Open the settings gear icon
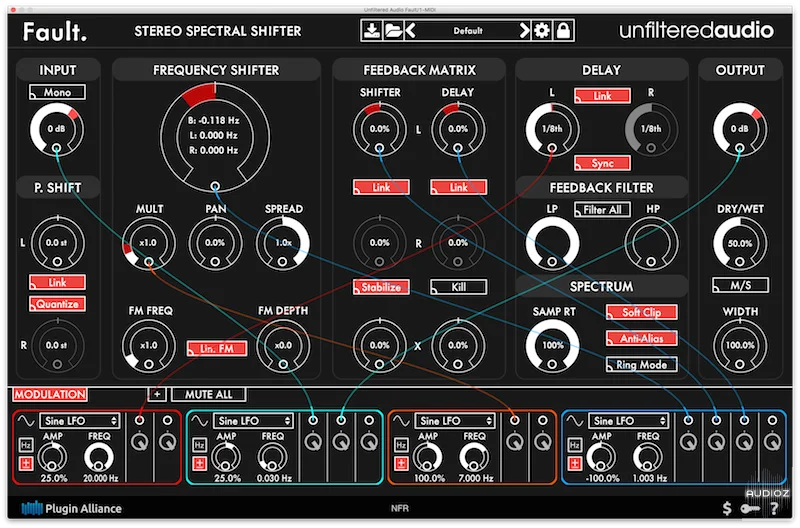Screen dimensions: 800x528 [541, 31]
